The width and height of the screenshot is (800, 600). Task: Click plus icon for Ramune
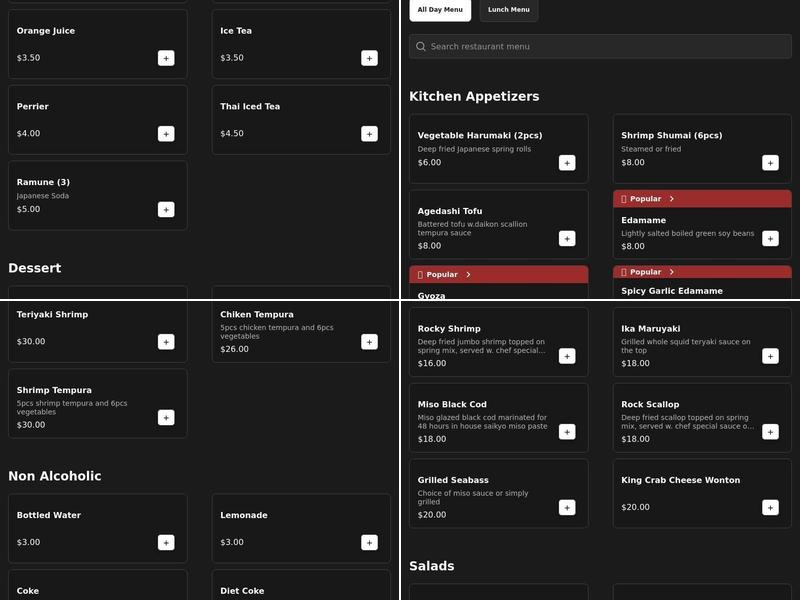pos(166,210)
